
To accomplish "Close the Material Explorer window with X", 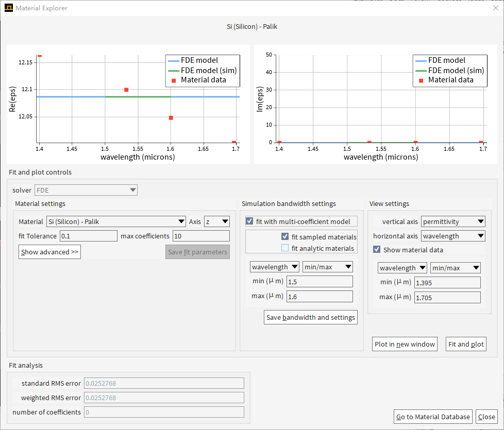I will tap(495, 8).
